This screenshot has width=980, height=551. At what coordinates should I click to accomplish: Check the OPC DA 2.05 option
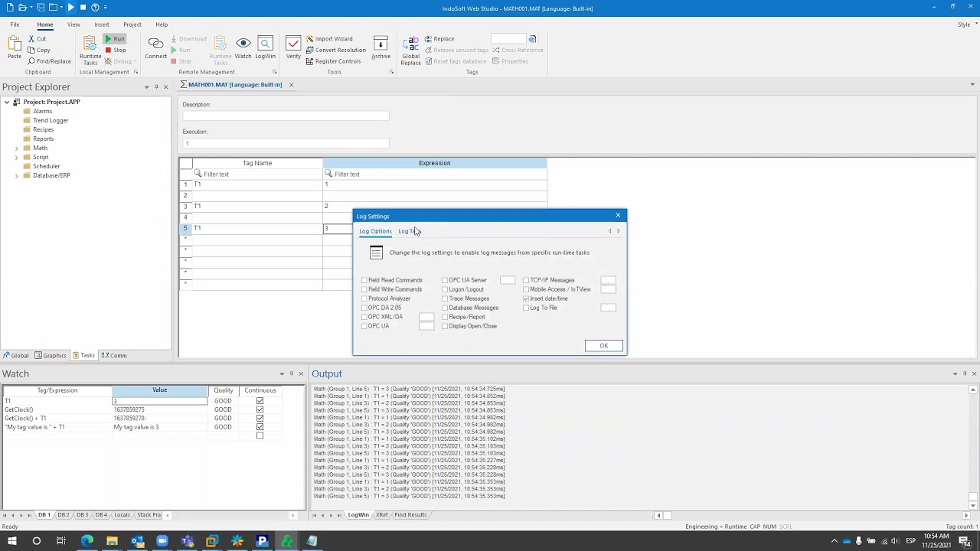[364, 308]
